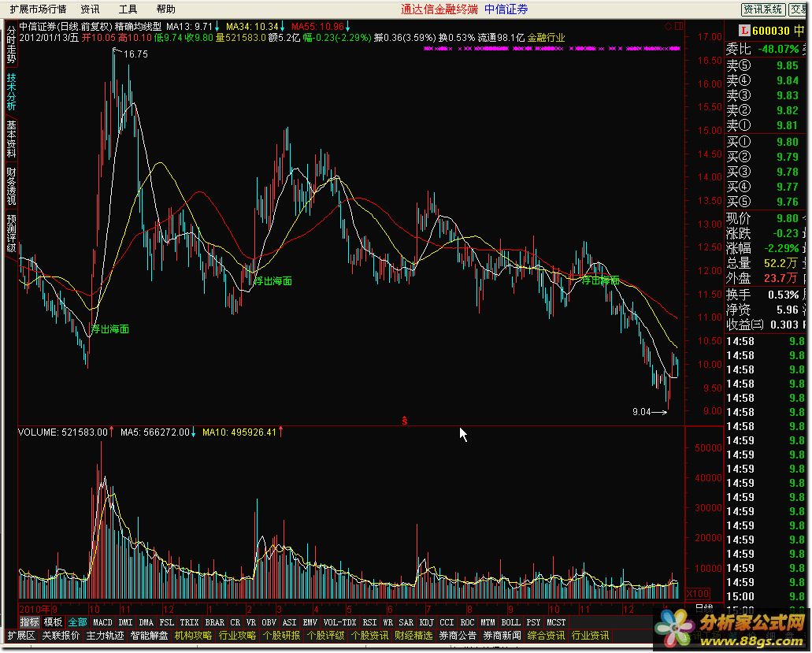Open the 关联报价 tab
The width and height of the screenshot is (812, 653).
click(x=61, y=636)
